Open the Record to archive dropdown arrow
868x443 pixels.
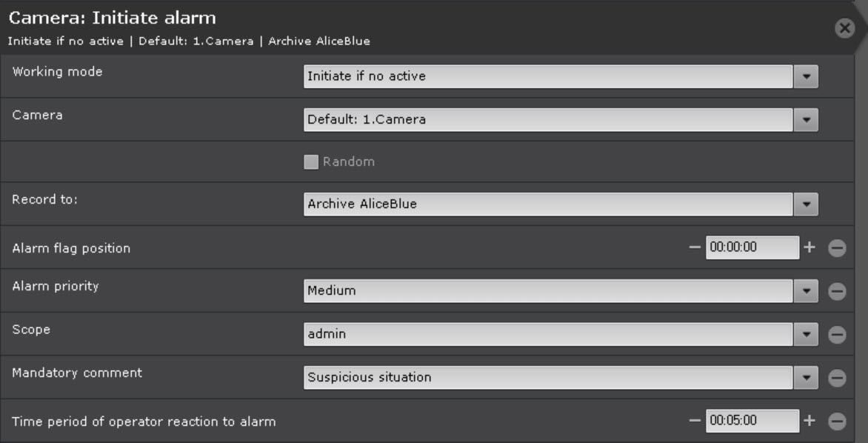click(806, 204)
